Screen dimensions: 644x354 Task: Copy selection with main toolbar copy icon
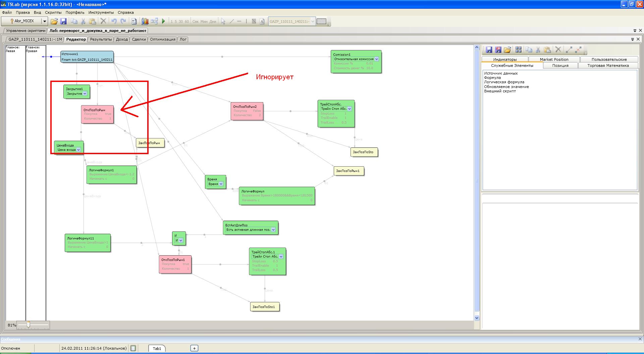(74, 21)
